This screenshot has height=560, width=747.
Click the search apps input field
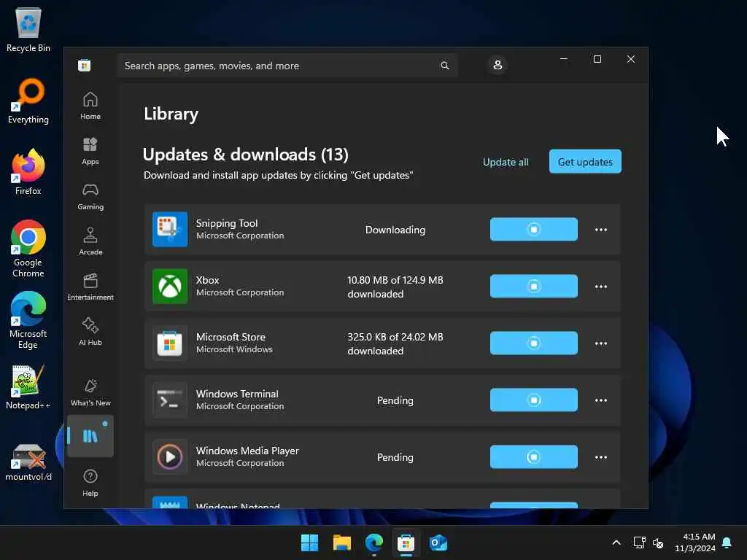point(287,66)
